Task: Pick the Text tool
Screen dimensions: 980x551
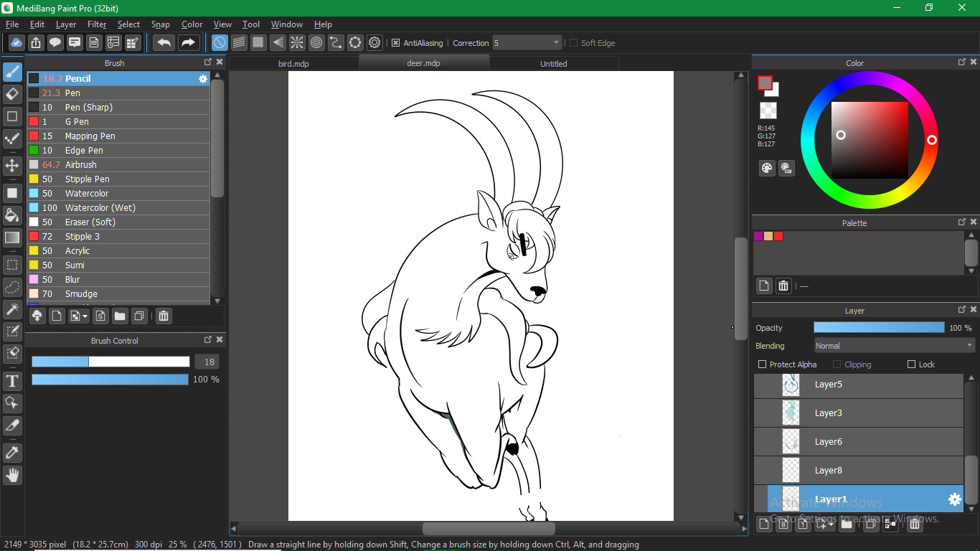Action: (12, 381)
